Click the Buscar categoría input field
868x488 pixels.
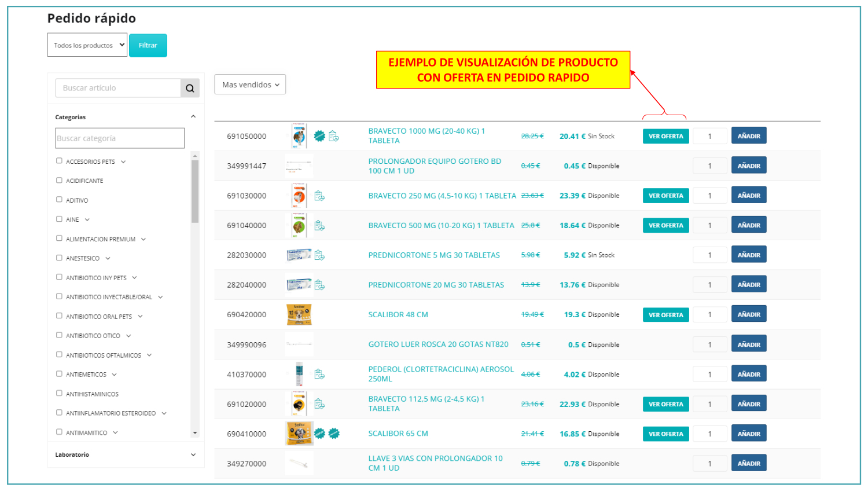[120, 138]
